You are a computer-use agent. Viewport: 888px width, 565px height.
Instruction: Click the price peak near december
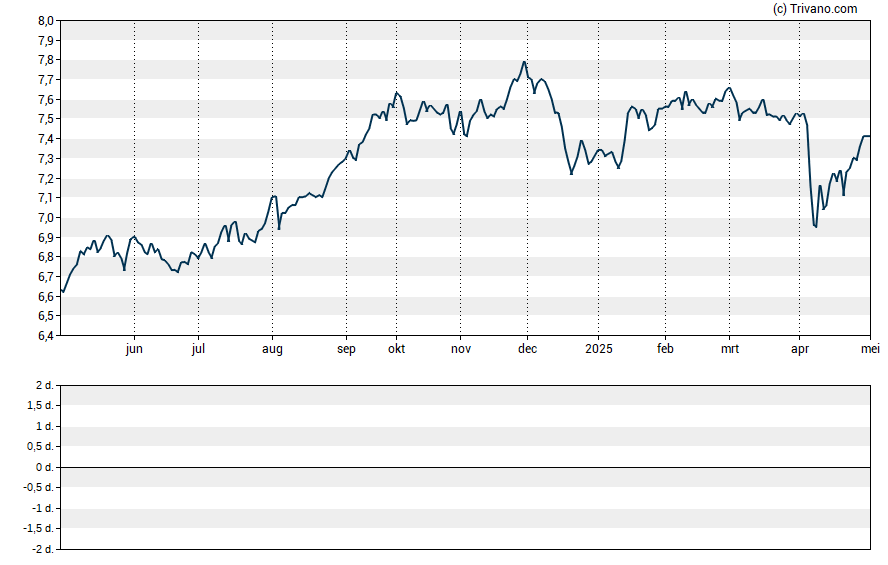(x=524, y=62)
